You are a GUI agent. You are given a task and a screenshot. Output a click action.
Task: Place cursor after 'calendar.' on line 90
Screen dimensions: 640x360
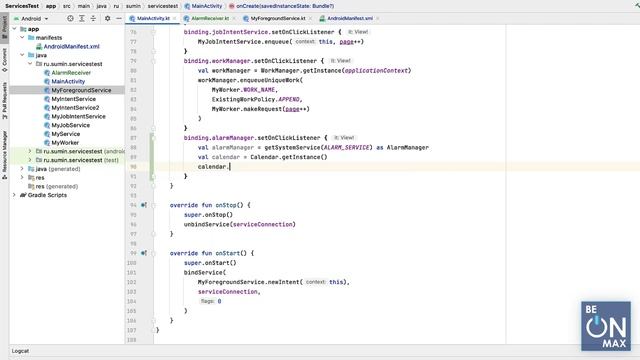230,167
